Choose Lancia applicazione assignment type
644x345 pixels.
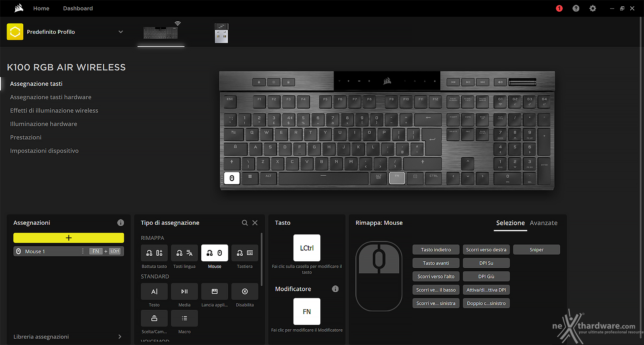[215, 292]
